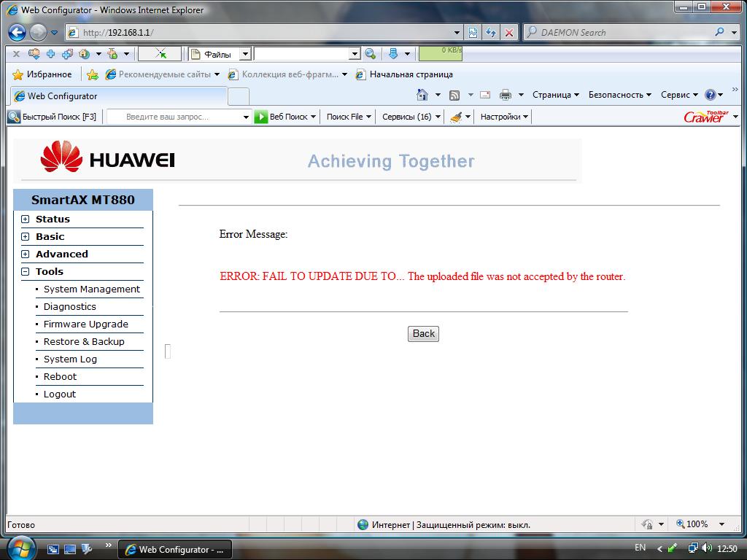Open the address bar URL history dropdown

[x=457, y=33]
